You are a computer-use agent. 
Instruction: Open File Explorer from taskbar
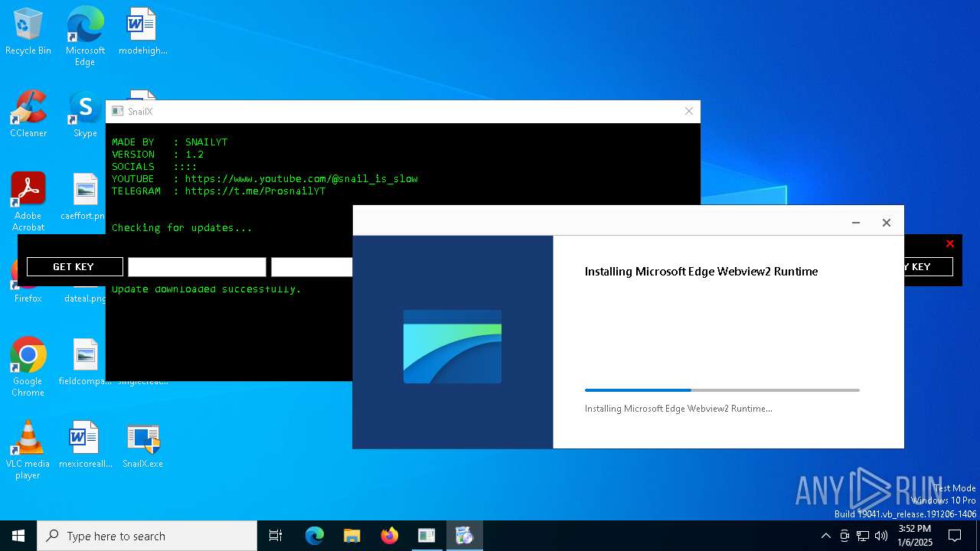click(351, 536)
